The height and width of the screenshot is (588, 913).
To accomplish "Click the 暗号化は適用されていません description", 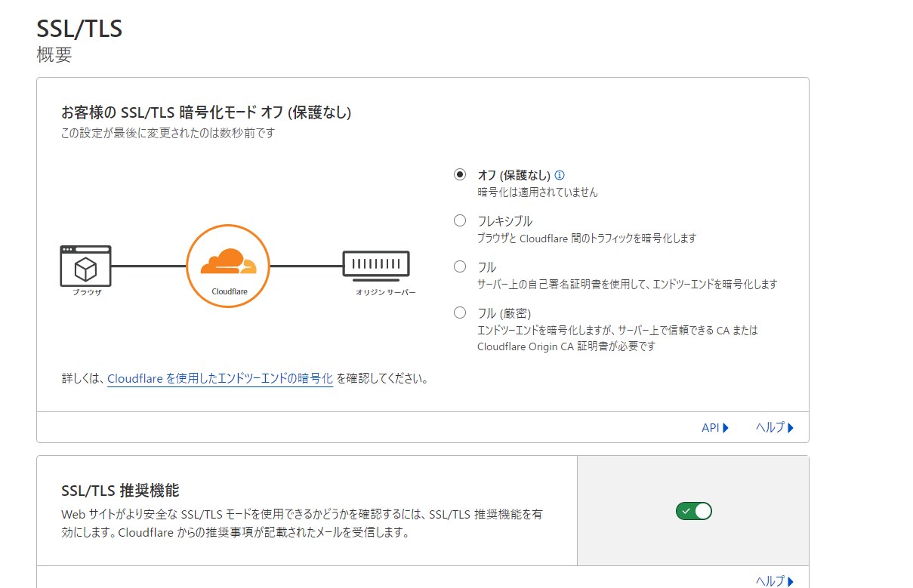I will click(x=538, y=192).
